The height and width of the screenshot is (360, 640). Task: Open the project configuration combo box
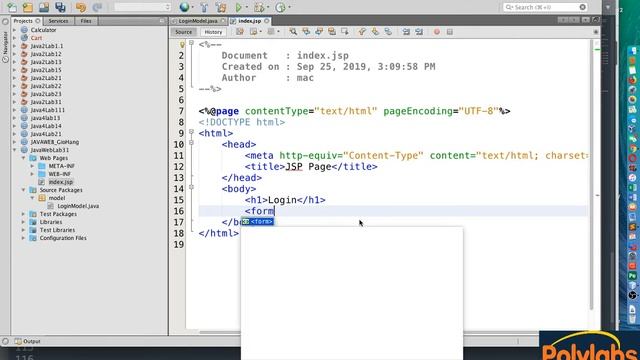pos(142,7)
